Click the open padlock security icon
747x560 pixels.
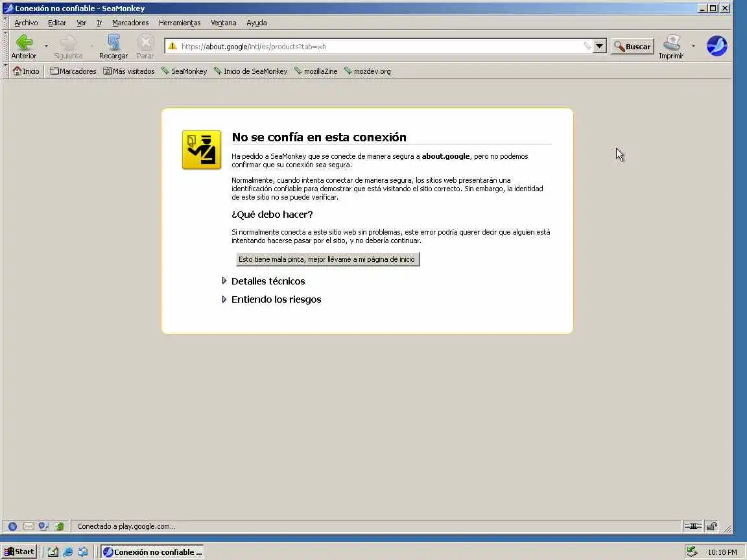[x=712, y=526]
